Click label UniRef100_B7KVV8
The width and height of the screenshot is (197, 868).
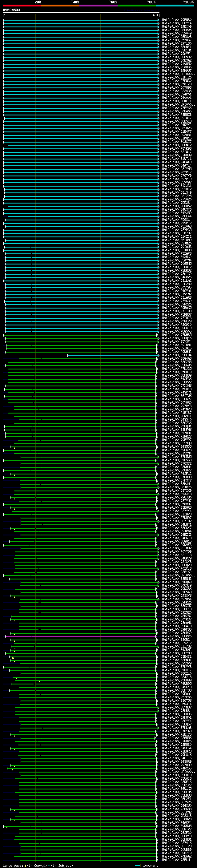pos(177,667)
